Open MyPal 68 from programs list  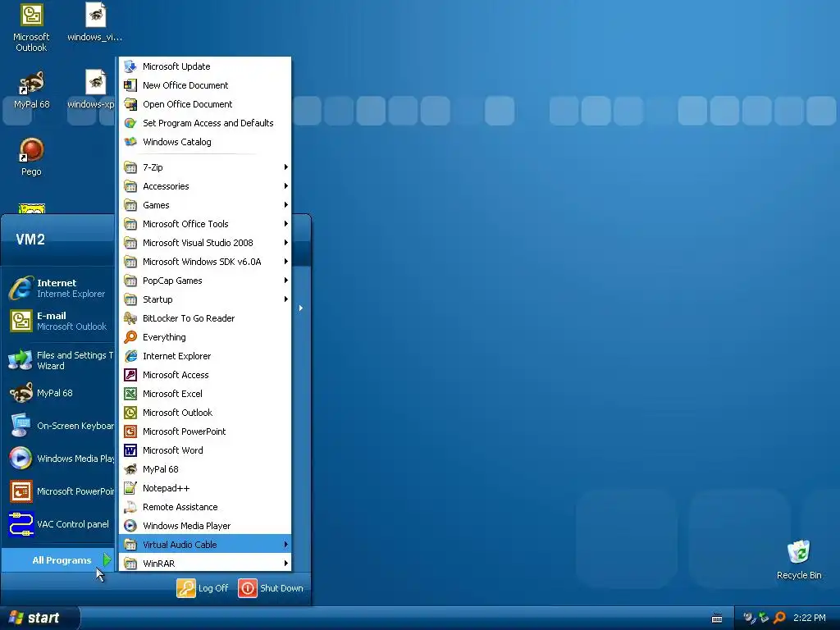click(204, 469)
